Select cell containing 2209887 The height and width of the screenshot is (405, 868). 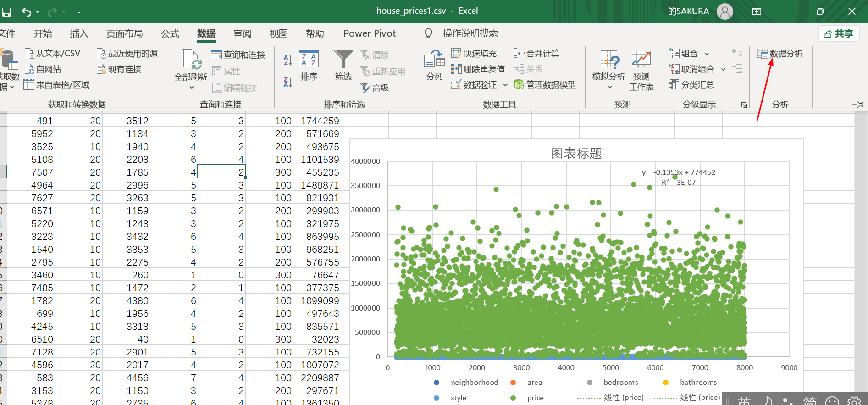317,378
